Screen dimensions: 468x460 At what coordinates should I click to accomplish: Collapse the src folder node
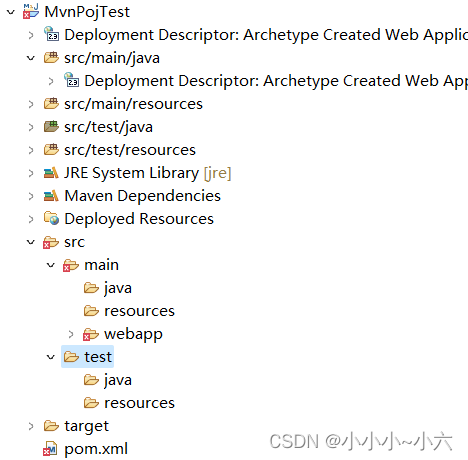click(31, 242)
